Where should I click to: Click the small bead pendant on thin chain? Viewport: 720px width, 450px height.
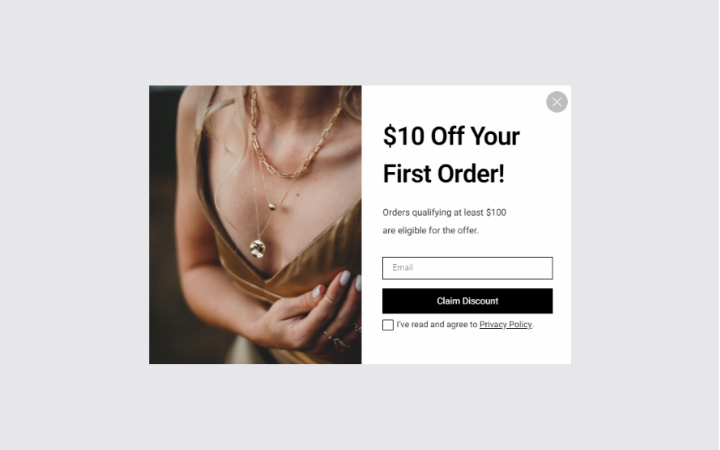coord(272,207)
